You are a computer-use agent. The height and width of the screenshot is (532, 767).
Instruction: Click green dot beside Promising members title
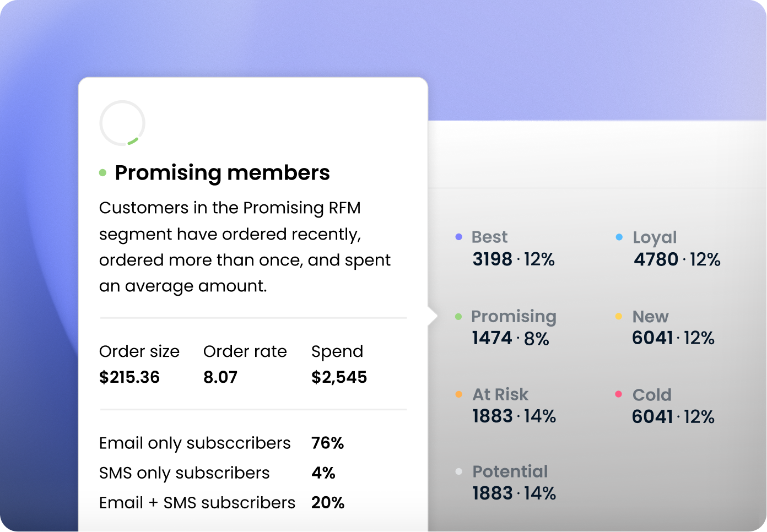[102, 173]
